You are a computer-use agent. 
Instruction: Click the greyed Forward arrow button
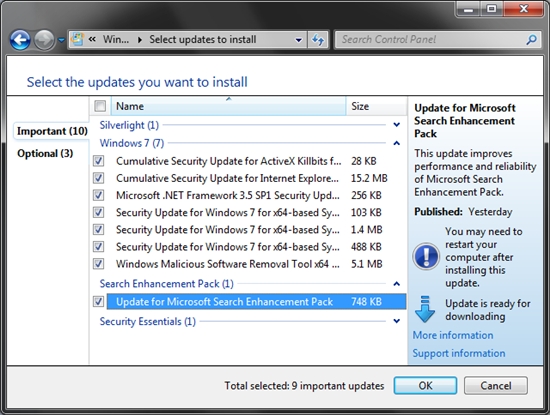click(44, 40)
